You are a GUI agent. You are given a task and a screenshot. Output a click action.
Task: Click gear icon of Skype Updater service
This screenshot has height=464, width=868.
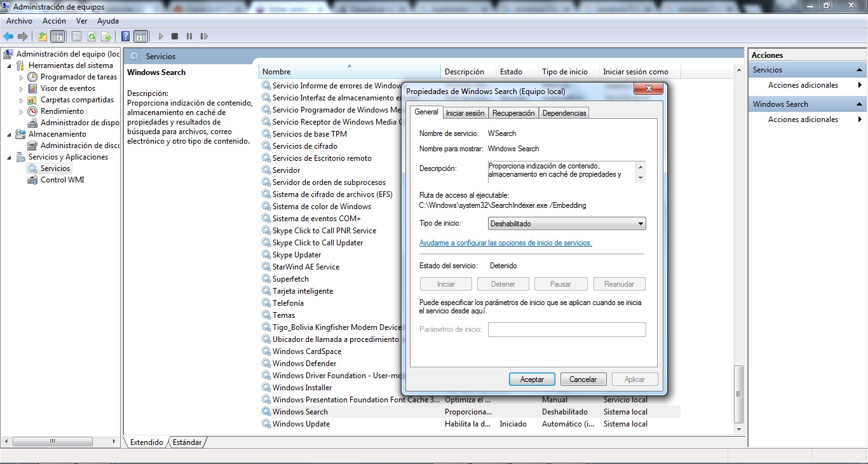[x=266, y=255]
